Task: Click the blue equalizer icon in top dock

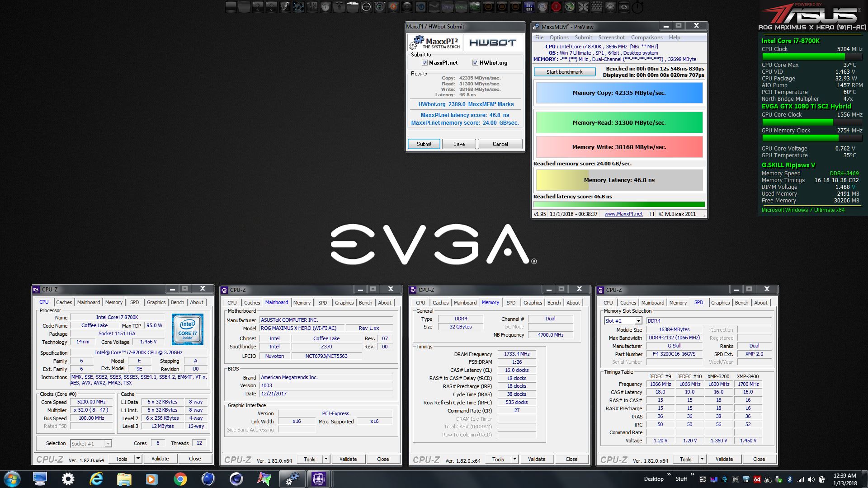Action: point(529,7)
